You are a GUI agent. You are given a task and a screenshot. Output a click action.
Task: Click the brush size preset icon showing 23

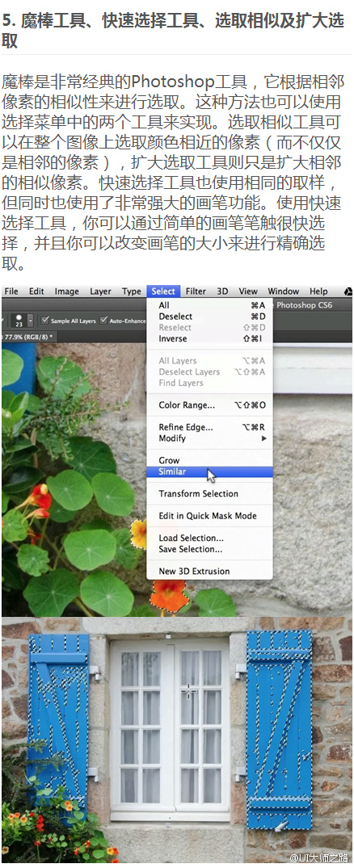pyautogui.click(x=18, y=320)
